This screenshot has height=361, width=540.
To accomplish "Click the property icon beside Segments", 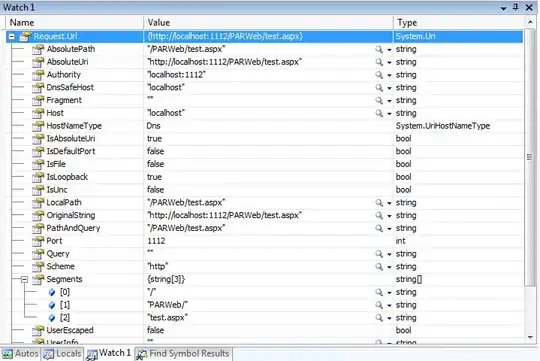I will tap(38, 279).
